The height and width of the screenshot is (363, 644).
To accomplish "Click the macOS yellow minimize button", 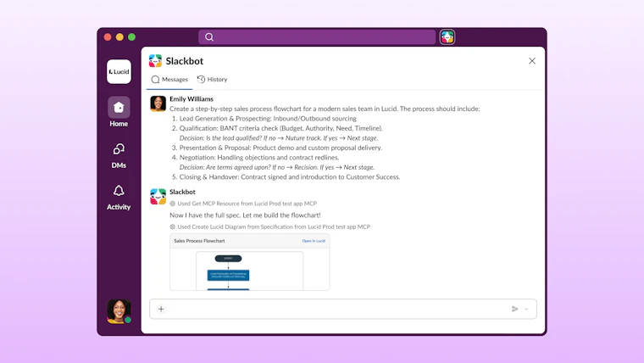I will [119, 37].
